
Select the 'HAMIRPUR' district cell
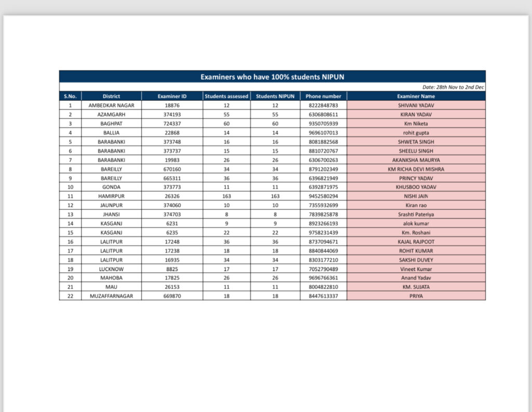(x=111, y=196)
